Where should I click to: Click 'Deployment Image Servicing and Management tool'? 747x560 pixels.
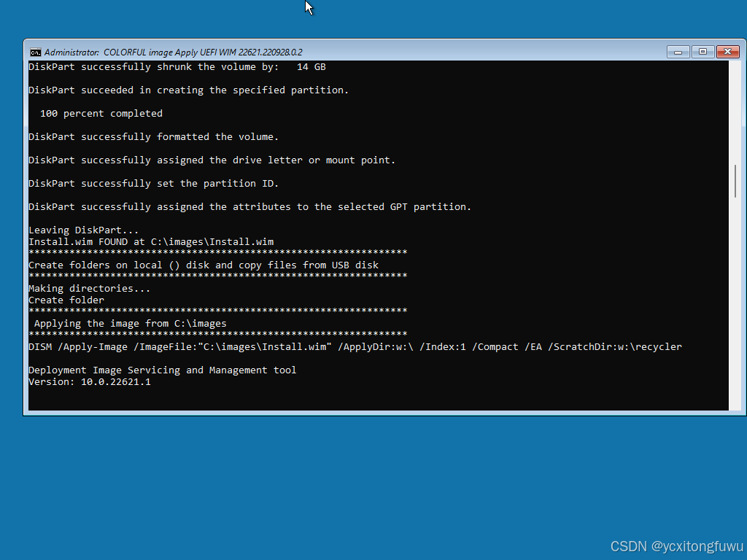(x=163, y=370)
